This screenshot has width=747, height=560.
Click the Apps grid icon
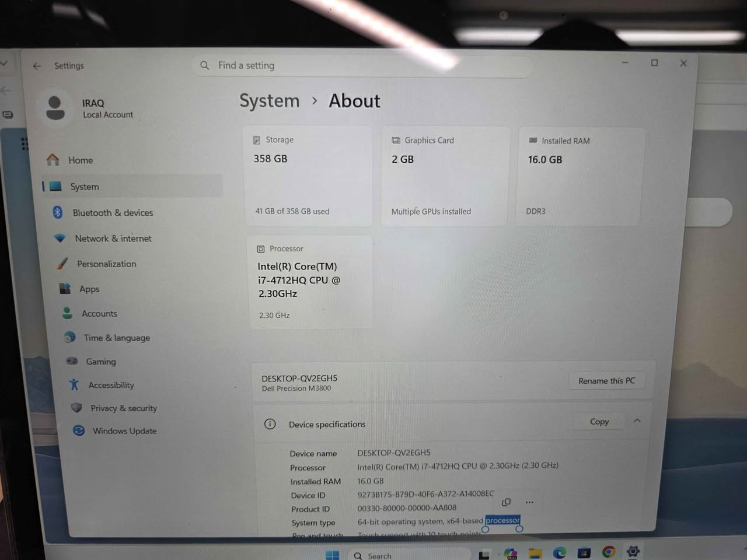[x=65, y=288]
